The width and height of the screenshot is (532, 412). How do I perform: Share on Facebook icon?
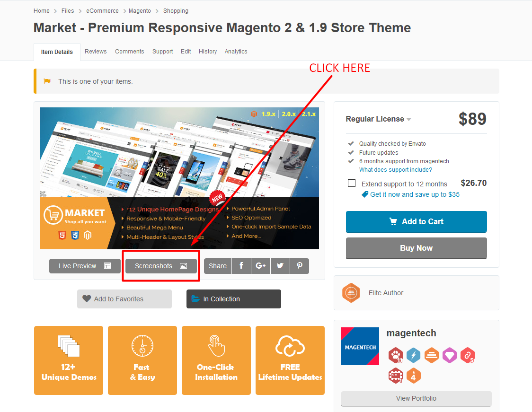pyautogui.click(x=241, y=266)
